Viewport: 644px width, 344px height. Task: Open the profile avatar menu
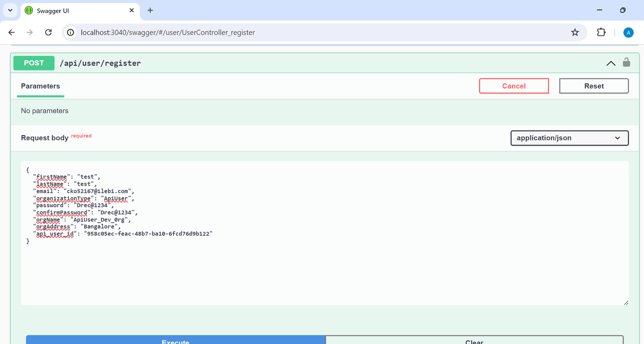tap(628, 33)
